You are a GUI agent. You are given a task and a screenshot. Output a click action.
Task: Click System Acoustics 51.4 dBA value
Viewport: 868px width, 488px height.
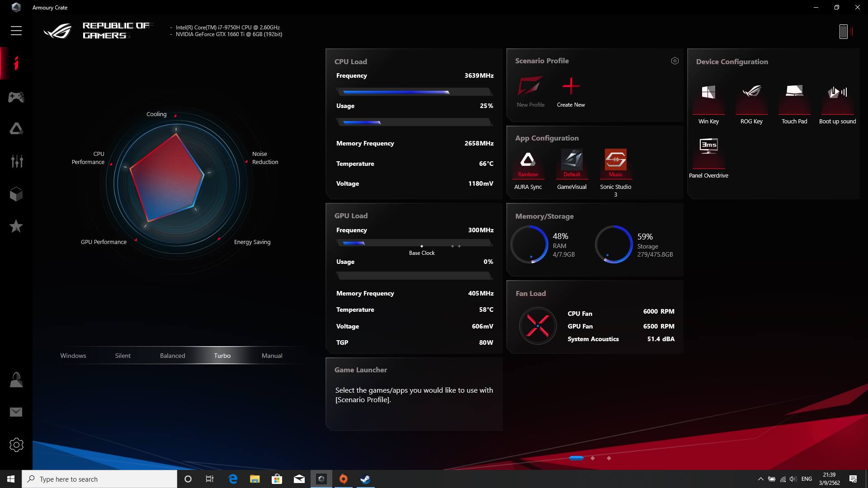661,339
